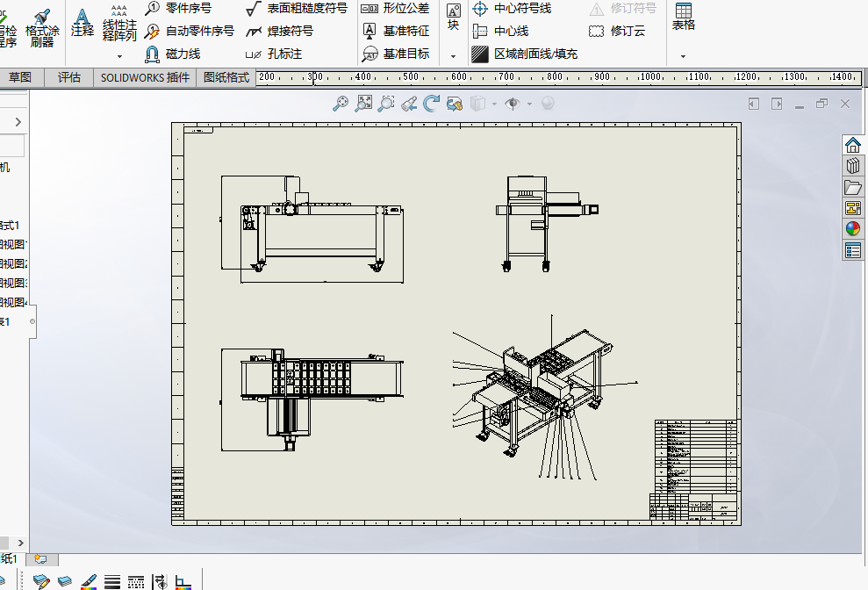Image resolution: width=868 pixels, height=590 pixels.
Task: Open 区域剖面线/填充 area hatch fill
Action: [x=525, y=54]
